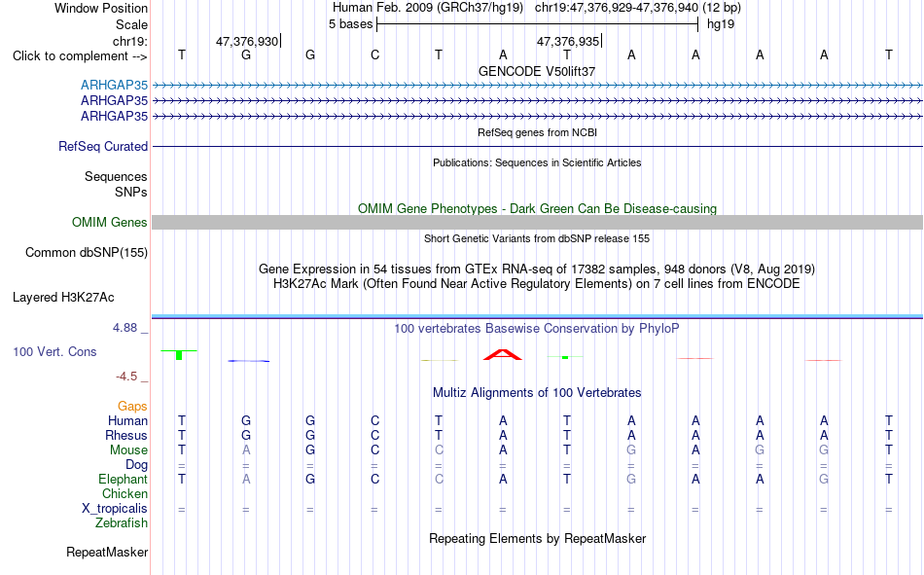The image size is (924, 575).
Task: Click the Layered H3K27Ac label
Action: 63,298
